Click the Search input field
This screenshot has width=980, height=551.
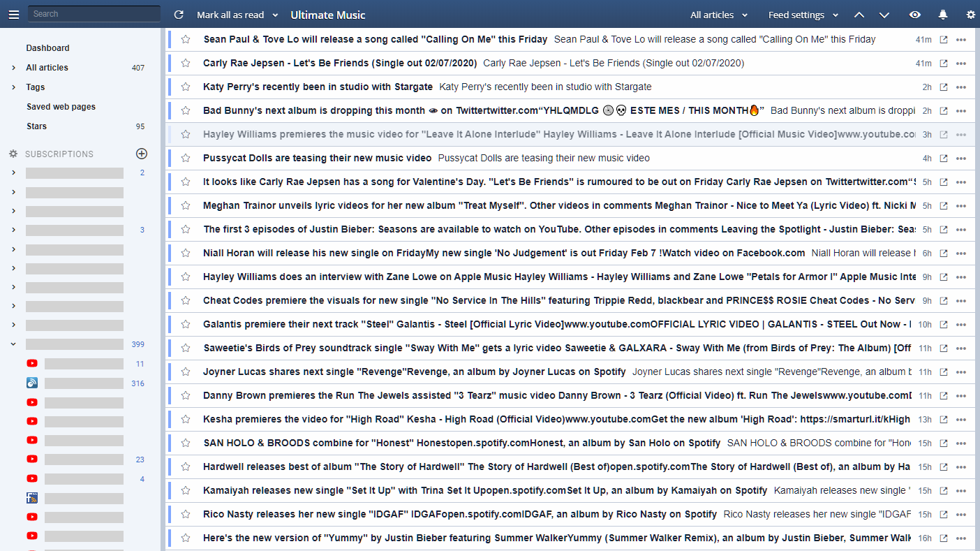point(94,14)
